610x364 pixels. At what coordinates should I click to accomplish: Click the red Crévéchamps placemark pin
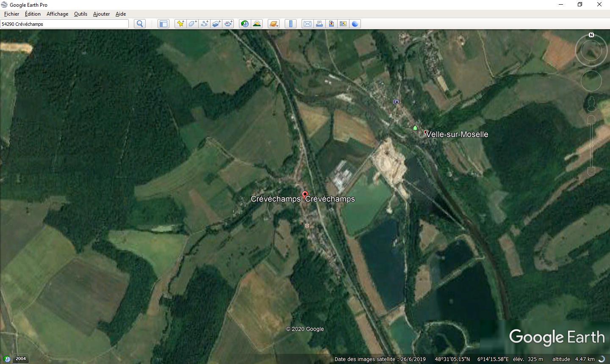(x=305, y=196)
